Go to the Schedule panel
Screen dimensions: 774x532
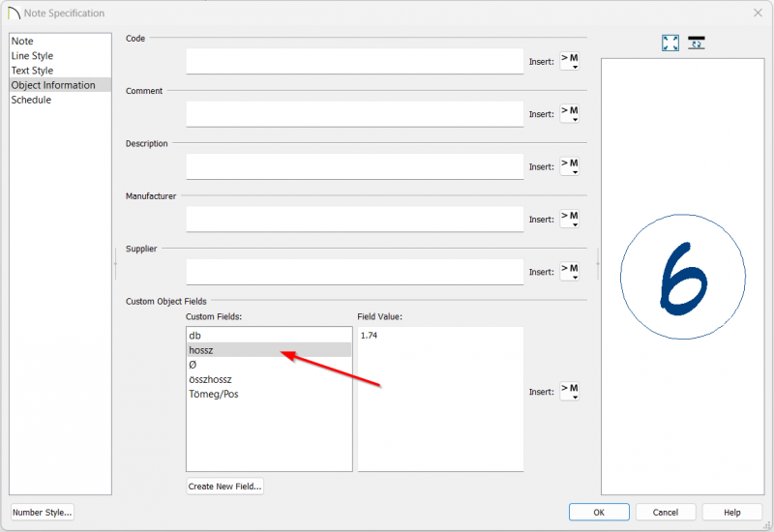coord(60,100)
